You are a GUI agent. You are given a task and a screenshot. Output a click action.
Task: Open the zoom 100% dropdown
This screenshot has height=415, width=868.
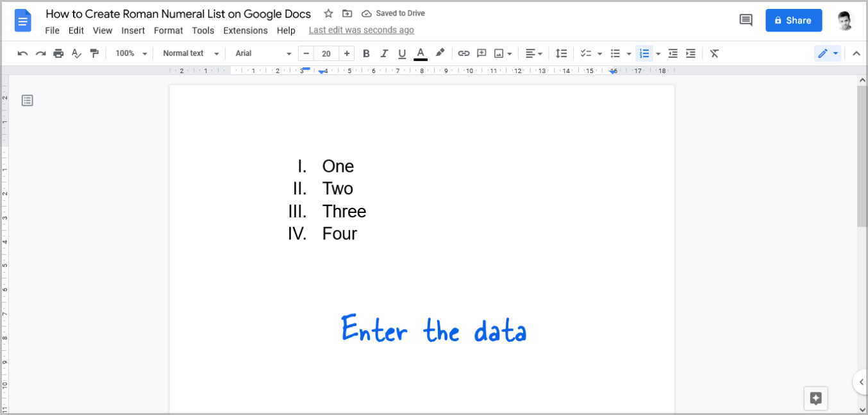tap(131, 53)
